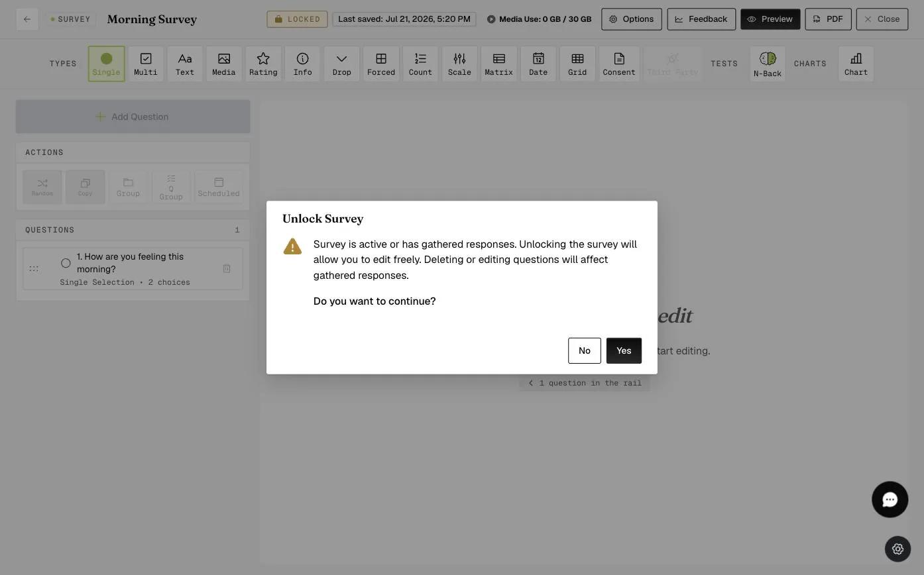This screenshot has height=575, width=924.
Task: Click the QUESTIONS count number 1
Action: 237,230
